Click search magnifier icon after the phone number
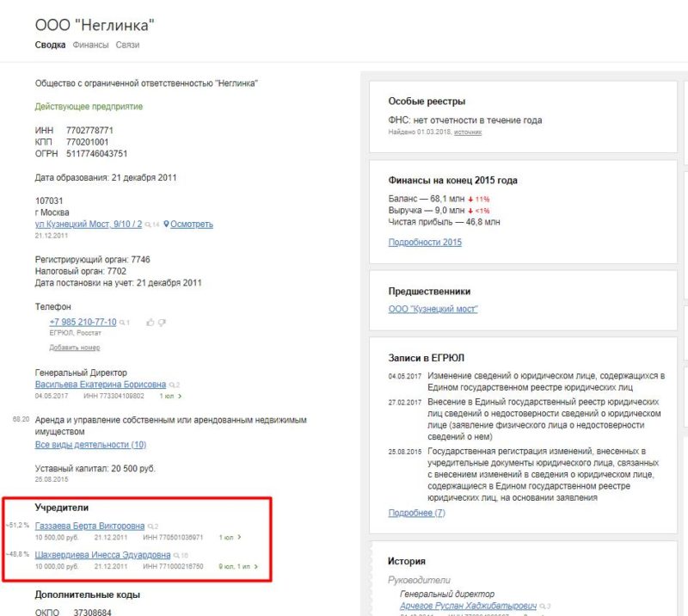This screenshot has width=688, height=616. (121, 323)
